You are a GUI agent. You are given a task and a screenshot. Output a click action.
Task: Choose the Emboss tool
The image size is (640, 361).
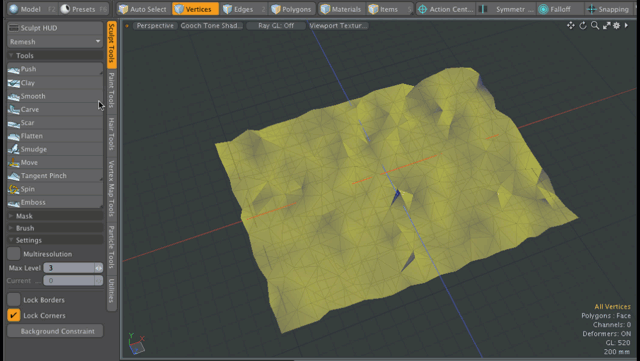tap(55, 202)
